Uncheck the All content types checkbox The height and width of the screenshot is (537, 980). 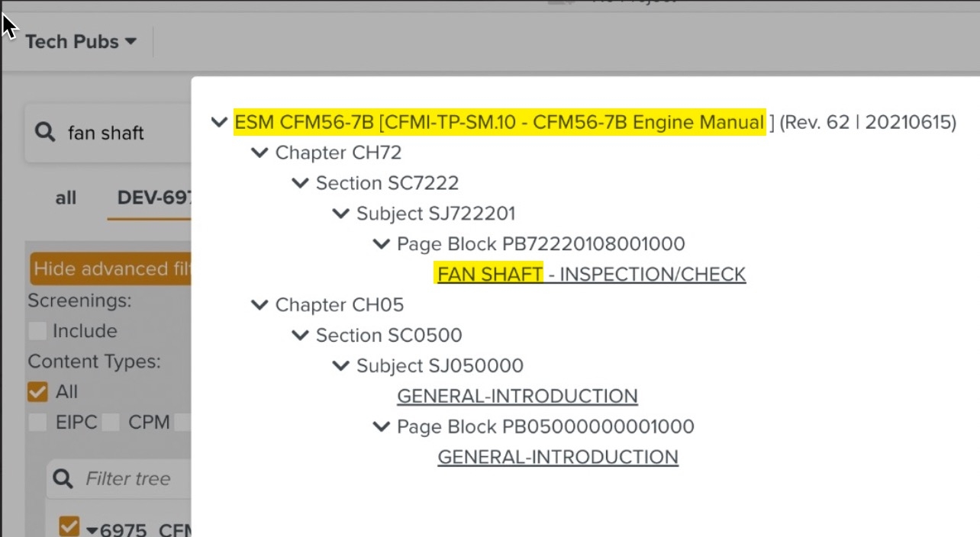(x=37, y=392)
